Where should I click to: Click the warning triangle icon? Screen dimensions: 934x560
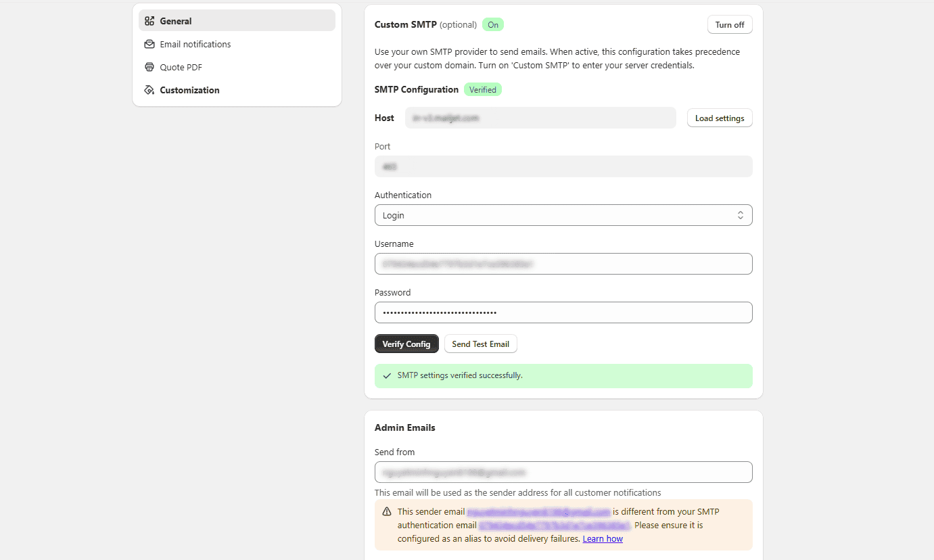coord(387,512)
